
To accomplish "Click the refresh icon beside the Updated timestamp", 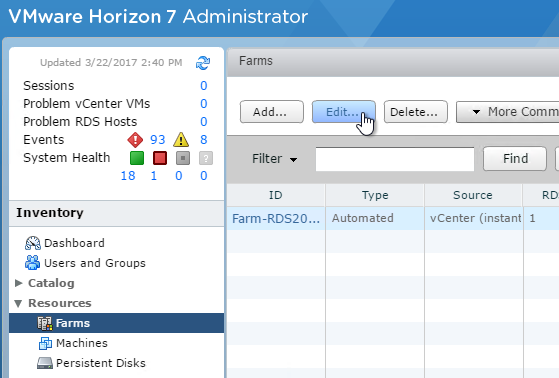I will [x=203, y=63].
